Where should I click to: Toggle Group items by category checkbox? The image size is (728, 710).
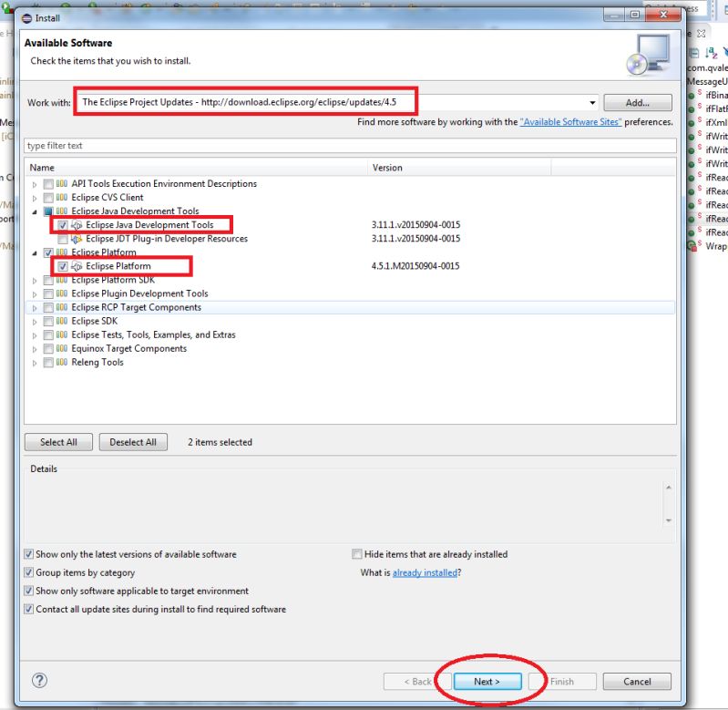click(x=29, y=572)
